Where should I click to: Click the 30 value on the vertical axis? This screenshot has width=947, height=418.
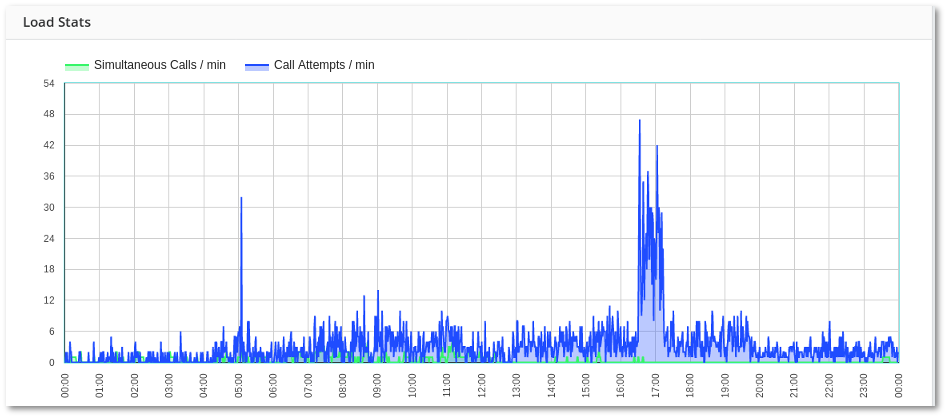(49, 207)
